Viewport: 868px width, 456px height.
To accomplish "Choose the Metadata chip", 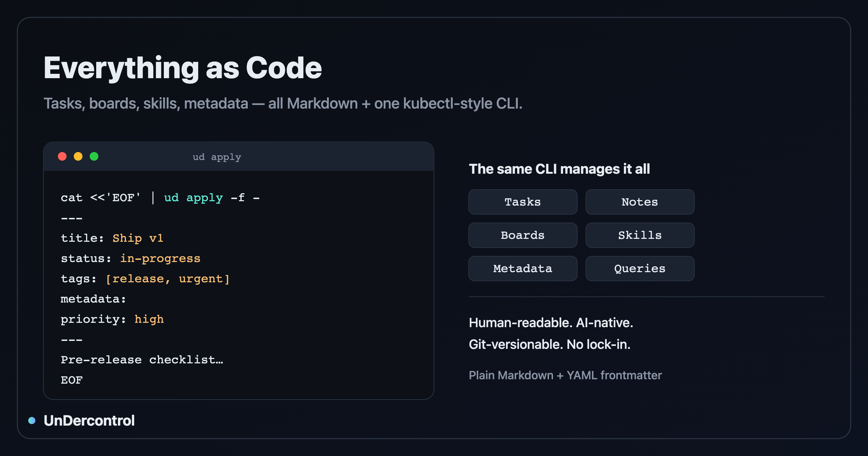I will [x=523, y=269].
